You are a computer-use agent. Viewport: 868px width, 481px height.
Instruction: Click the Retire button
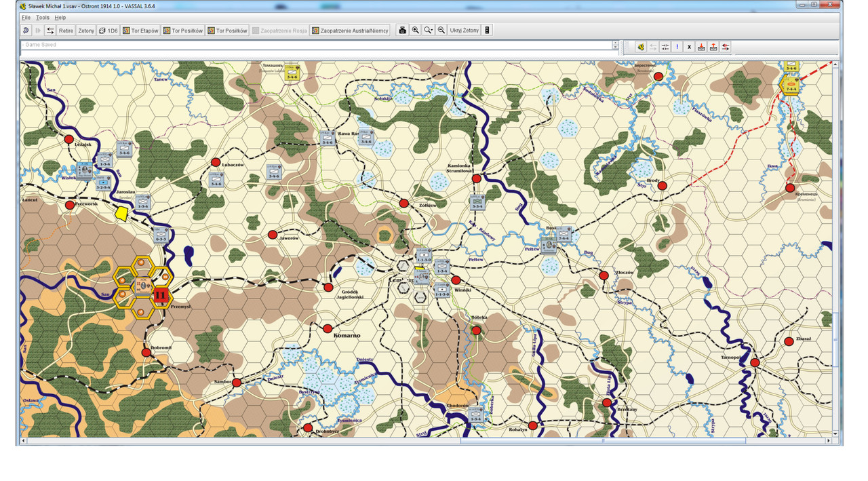pos(66,31)
